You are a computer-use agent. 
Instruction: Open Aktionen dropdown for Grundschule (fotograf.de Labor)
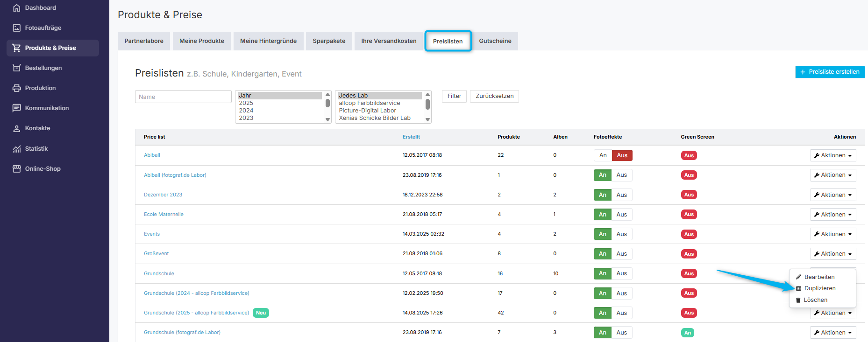[833, 333]
